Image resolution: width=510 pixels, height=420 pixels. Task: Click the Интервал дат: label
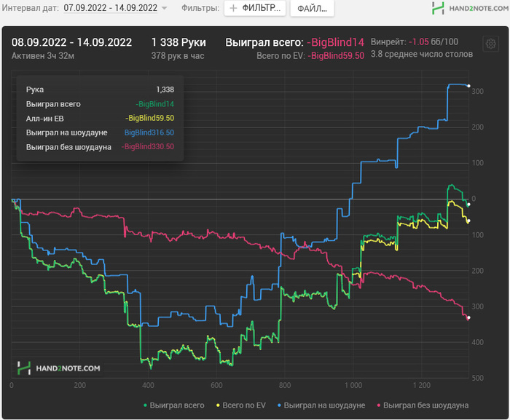[31, 8]
